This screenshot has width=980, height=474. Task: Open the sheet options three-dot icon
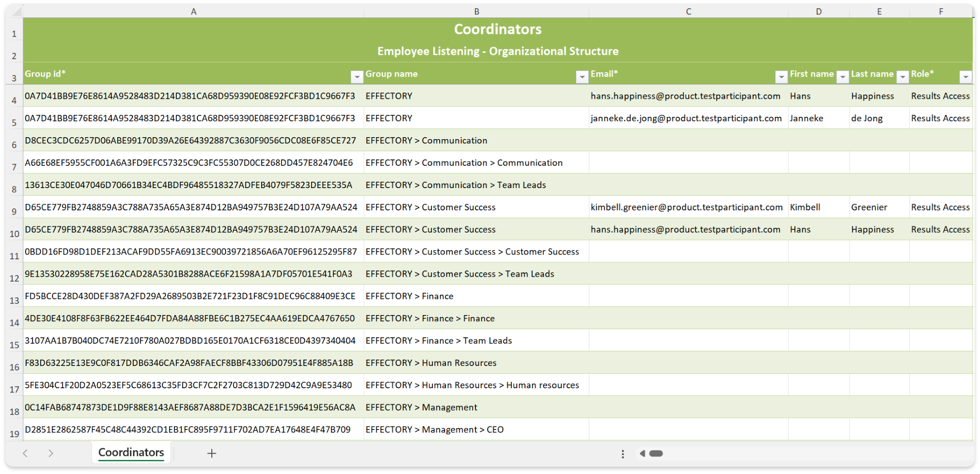(623, 454)
